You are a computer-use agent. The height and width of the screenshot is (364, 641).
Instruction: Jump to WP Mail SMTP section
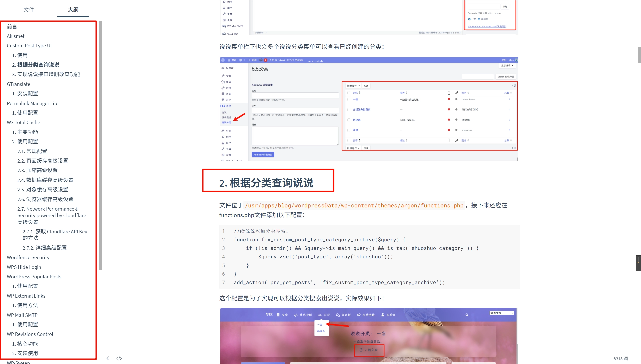tap(22, 315)
